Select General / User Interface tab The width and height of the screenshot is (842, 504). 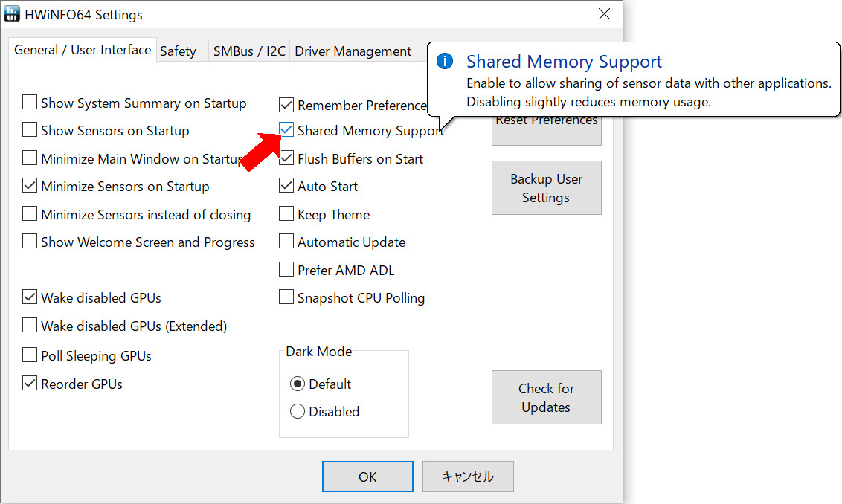click(x=83, y=50)
